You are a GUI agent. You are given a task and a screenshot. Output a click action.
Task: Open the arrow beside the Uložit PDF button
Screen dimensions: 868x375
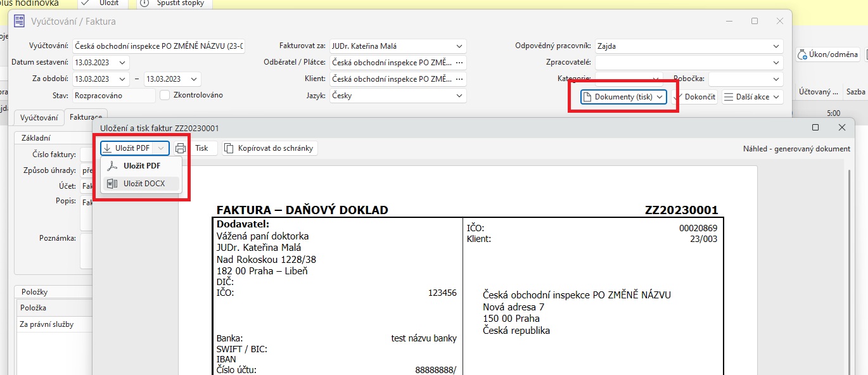[x=162, y=148]
